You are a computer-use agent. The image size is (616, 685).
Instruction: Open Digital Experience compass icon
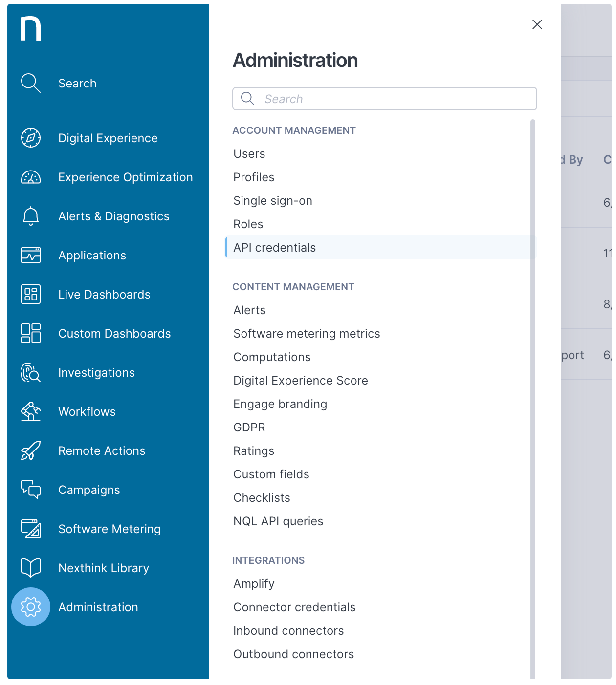pos(30,138)
